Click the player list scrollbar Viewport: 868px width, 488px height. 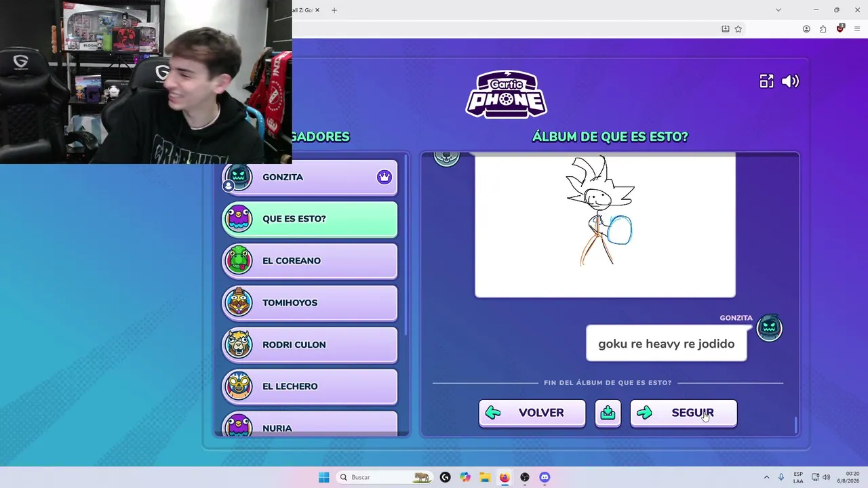pos(406,244)
